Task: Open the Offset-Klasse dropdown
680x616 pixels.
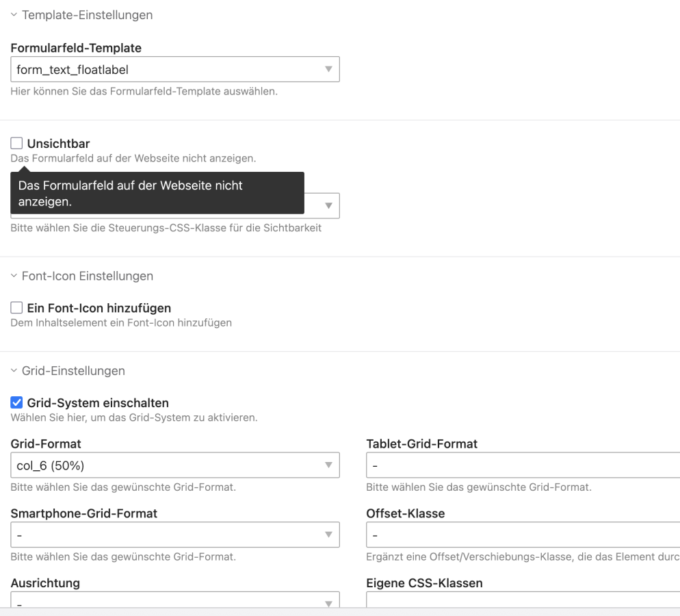Action: pos(523,535)
